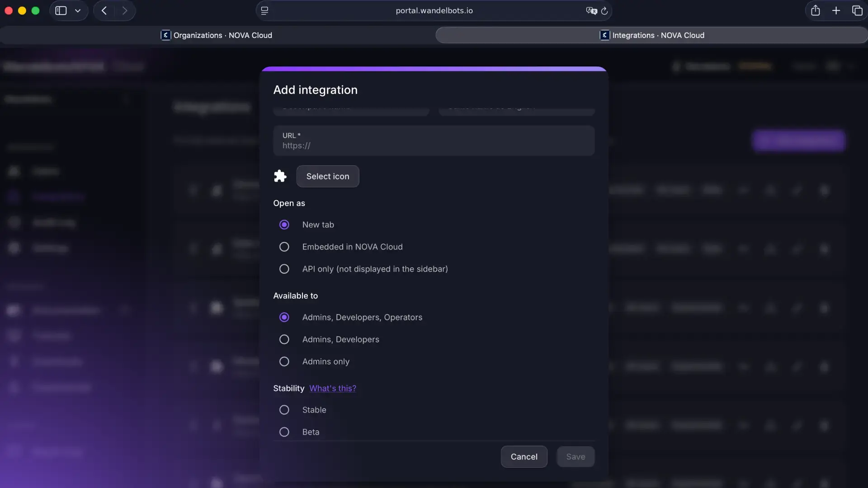This screenshot has height=488, width=868.
Task: Open the Share icon in Safari toolbar
Action: click(816, 10)
